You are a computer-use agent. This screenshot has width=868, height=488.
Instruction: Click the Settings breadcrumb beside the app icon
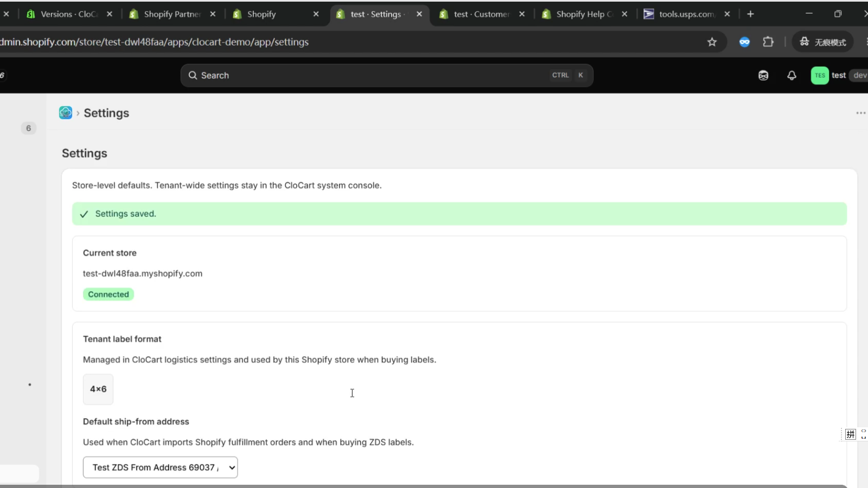click(x=106, y=113)
